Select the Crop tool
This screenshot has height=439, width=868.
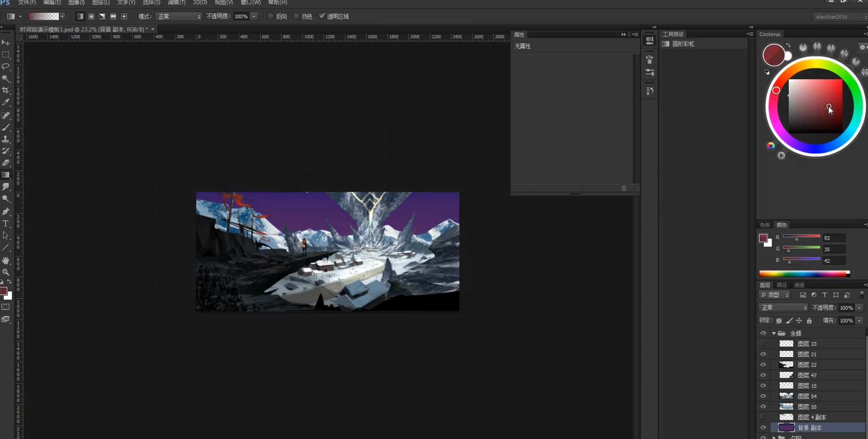coord(6,91)
